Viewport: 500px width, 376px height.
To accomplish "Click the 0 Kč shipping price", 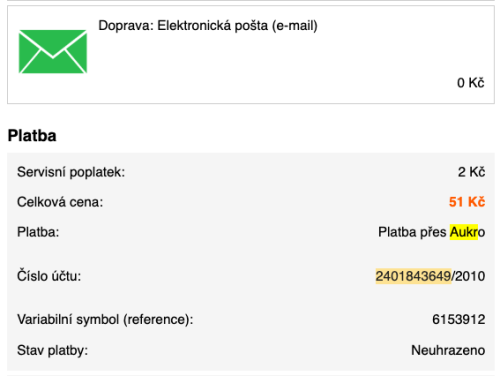I will (x=470, y=83).
